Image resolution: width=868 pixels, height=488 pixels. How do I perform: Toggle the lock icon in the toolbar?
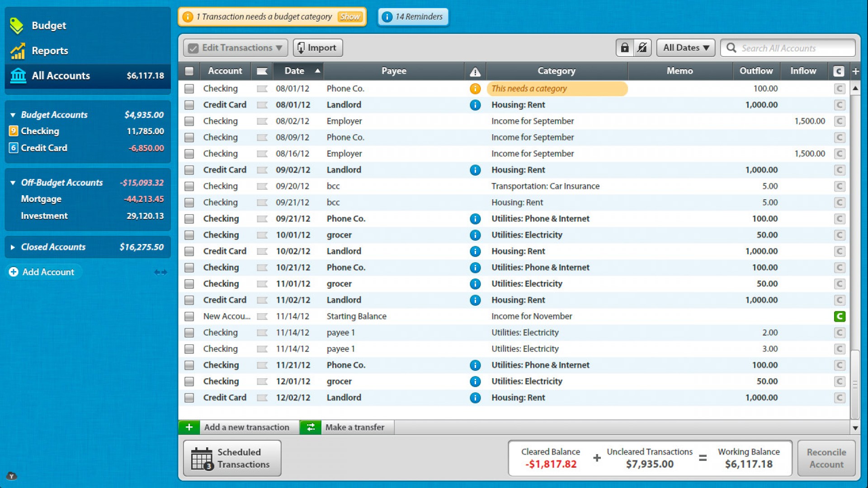(625, 47)
